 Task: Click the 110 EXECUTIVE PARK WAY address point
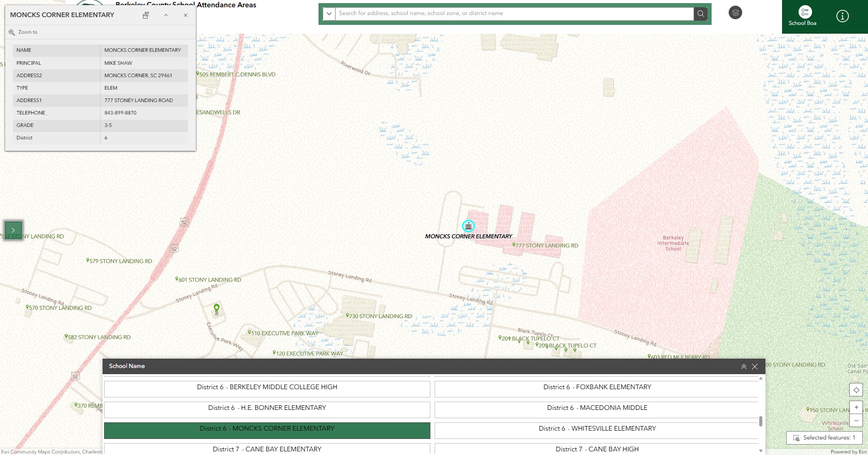click(250, 332)
